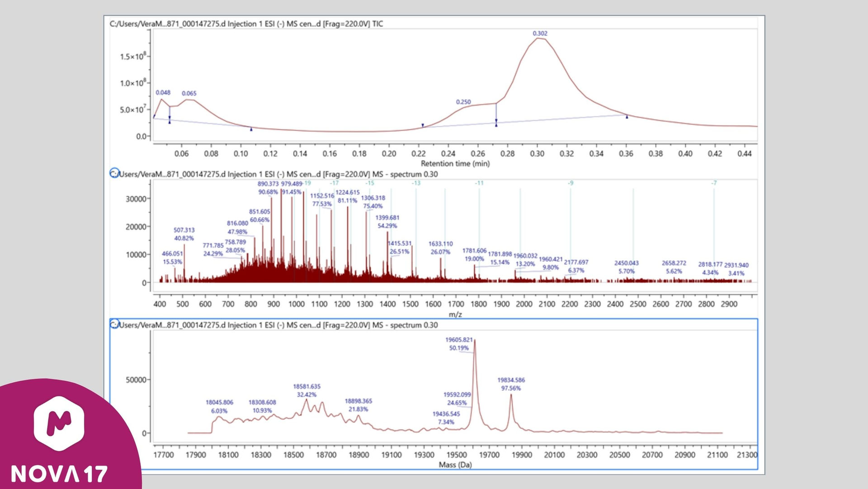The height and width of the screenshot is (489, 868).
Task: Click integration marker below the 0.065 peak
Action: coord(251,129)
